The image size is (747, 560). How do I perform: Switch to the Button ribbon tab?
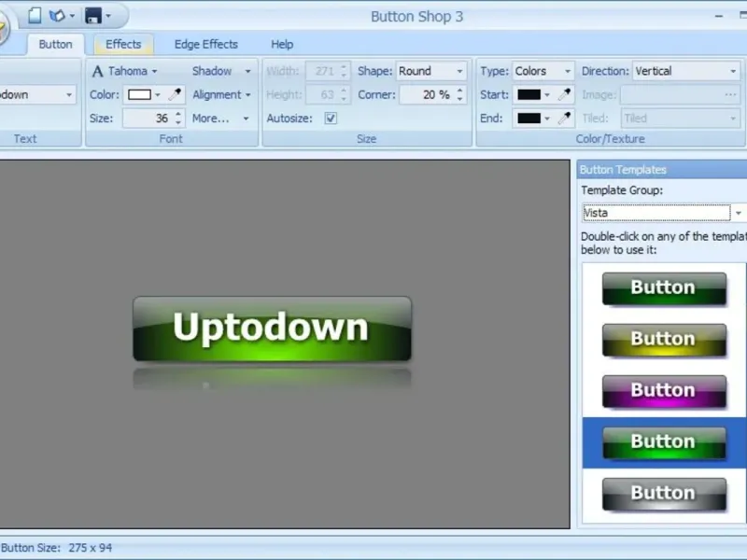[55, 44]
